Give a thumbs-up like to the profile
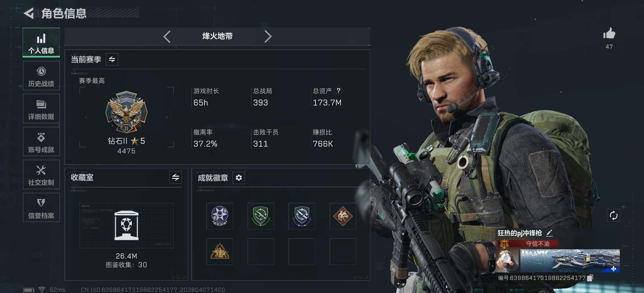 tap(609, 34)
